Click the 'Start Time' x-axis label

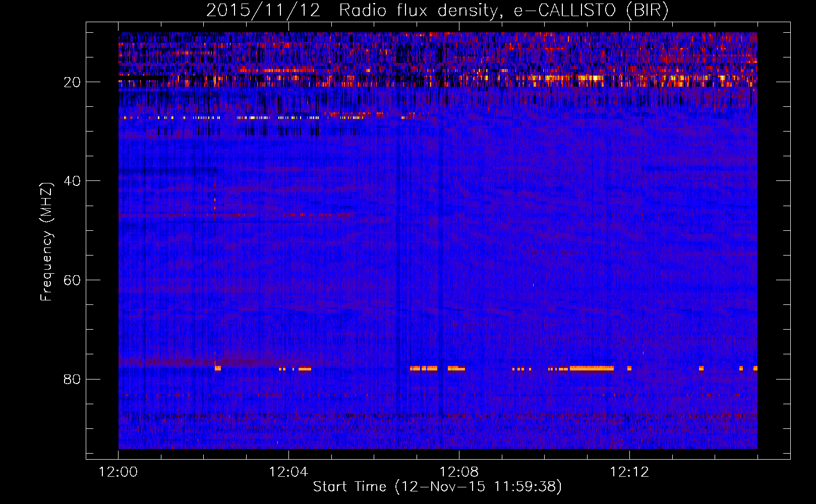437,487
